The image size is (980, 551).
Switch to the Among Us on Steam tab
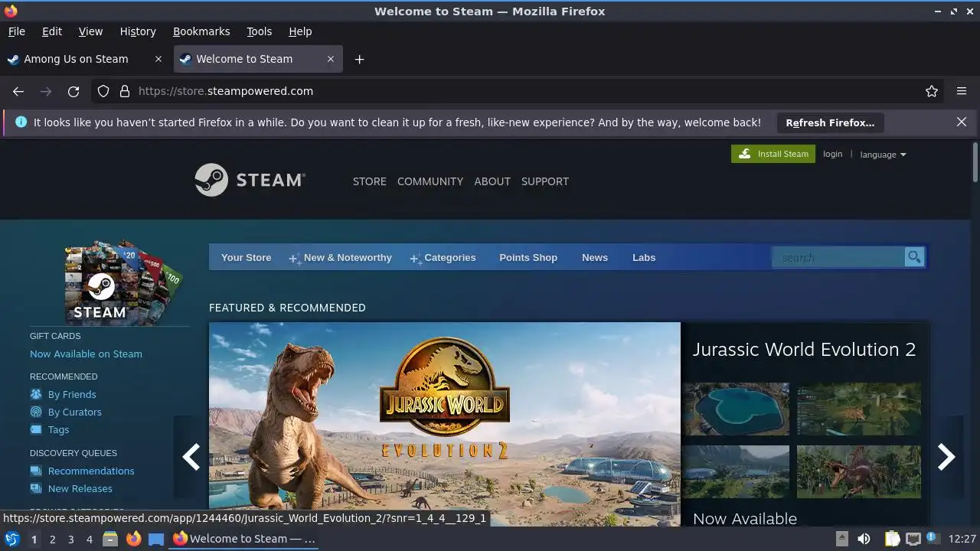click(x=84, y=59)
